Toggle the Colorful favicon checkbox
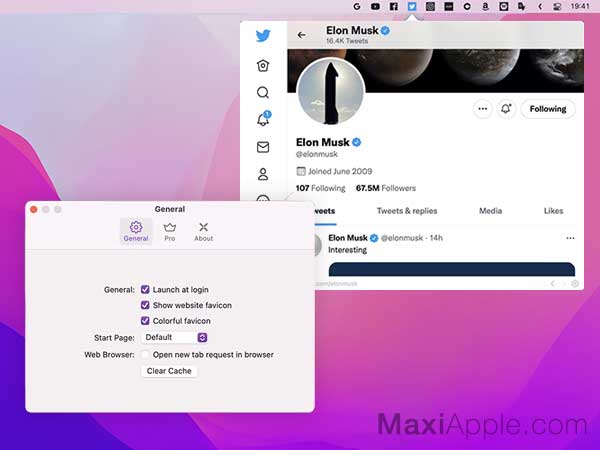This screenshot has height=450, width=600. point(145,321)
